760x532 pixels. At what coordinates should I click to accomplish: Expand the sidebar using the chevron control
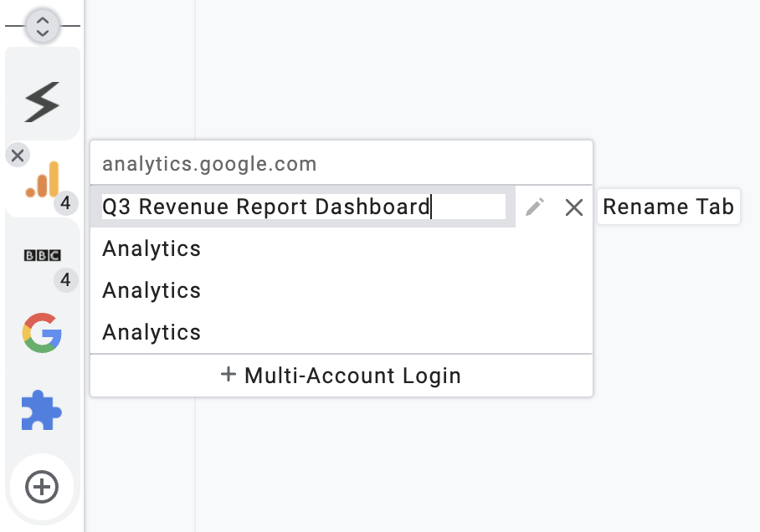[42, 22]
